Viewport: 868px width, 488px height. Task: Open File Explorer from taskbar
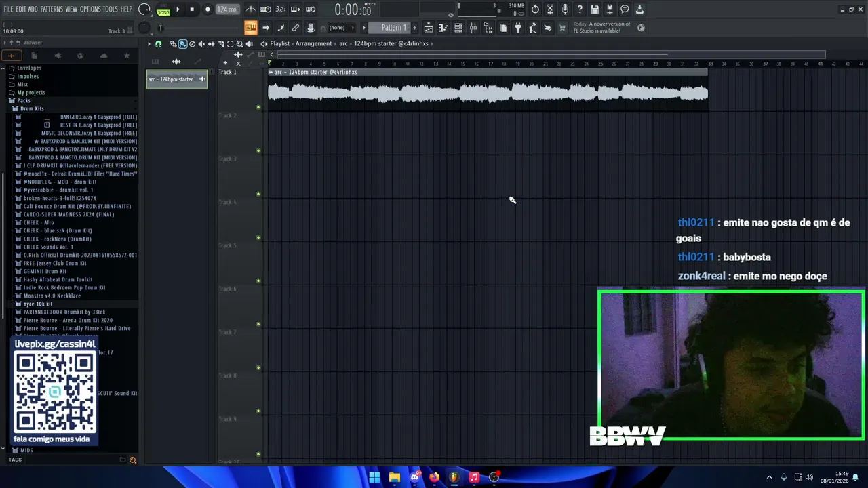tap(395, 477)
